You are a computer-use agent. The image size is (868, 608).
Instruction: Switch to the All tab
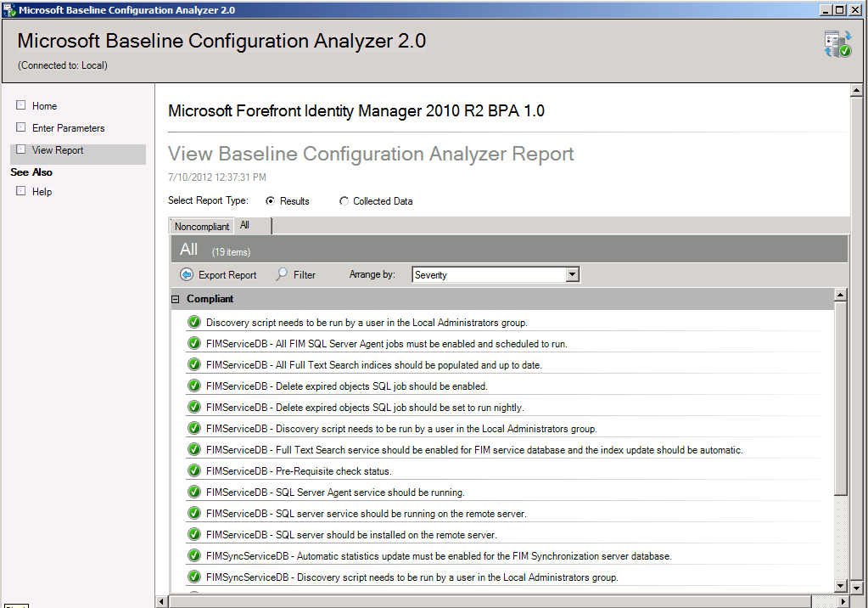245,226
